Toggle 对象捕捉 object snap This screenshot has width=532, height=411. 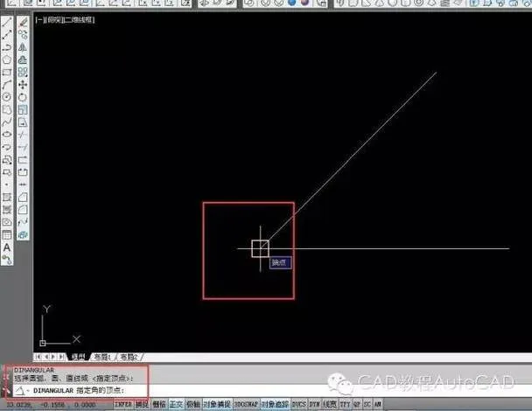[x=217, y=404]
